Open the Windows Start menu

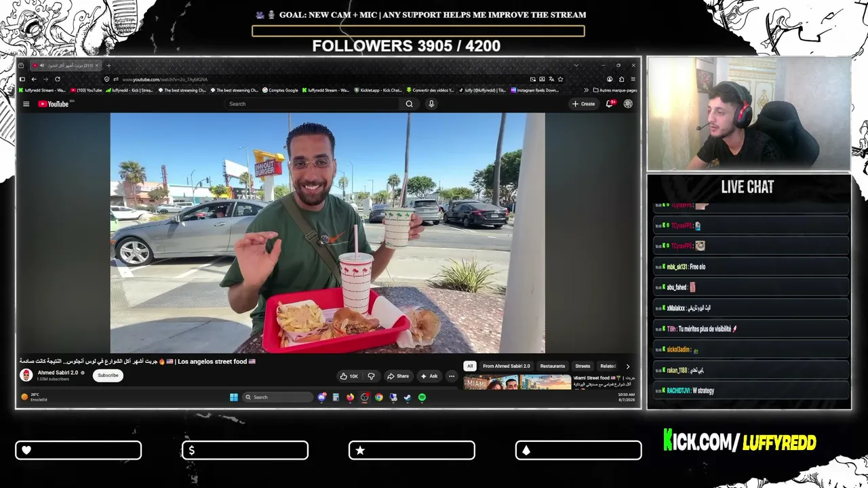[234, 397]
